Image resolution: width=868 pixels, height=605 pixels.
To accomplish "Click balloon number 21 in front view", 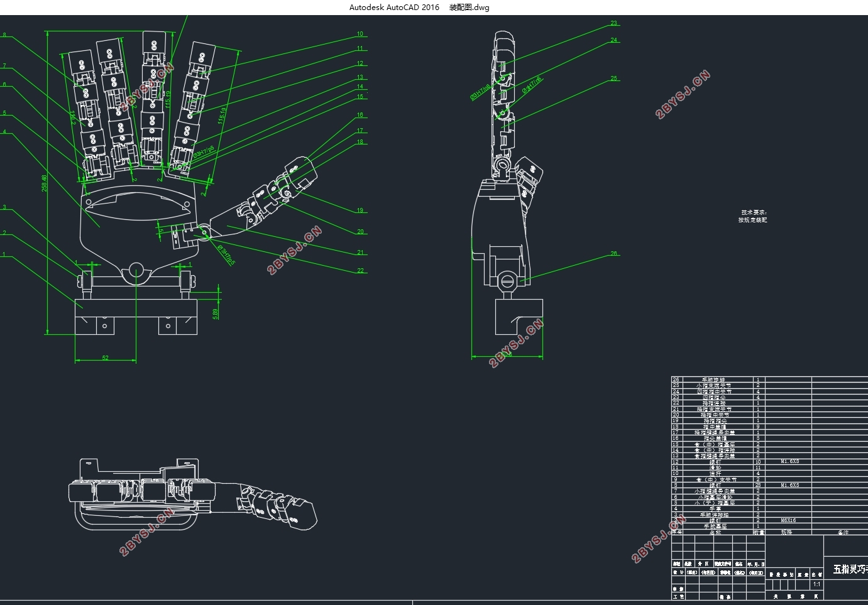I will coord(360,253).
